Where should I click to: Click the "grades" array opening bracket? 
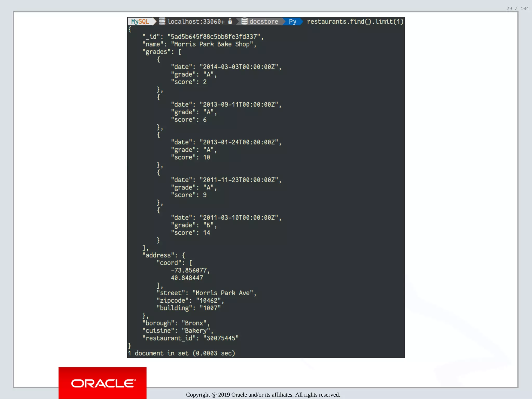[x=180, y=52]
